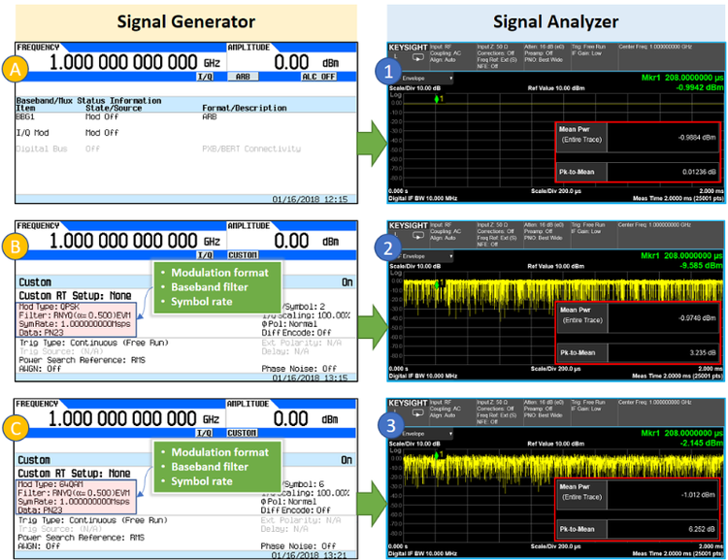728x560 pixels.
Task: Toggle the ARB indicator in generator A
Action: click(244, 76)
